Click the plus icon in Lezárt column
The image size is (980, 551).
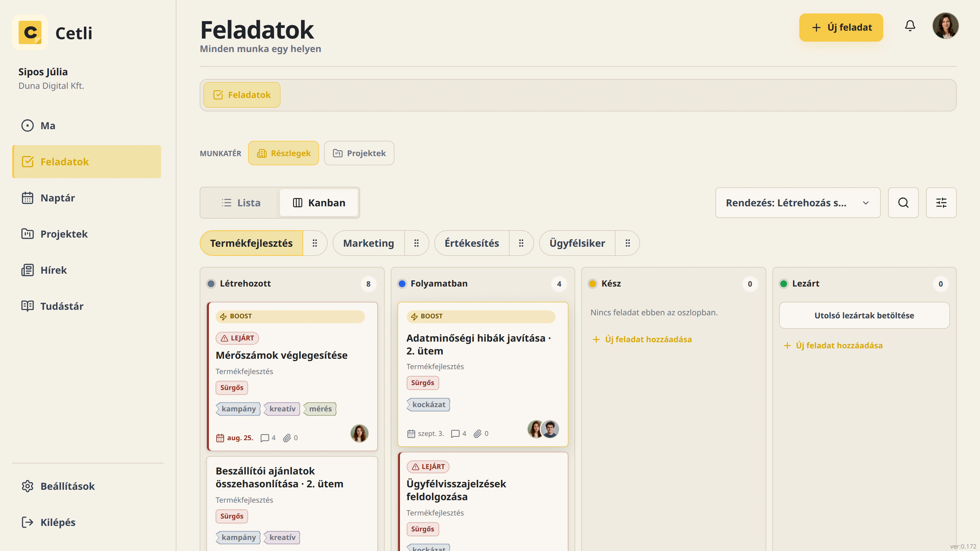click(x=787, y=345)
